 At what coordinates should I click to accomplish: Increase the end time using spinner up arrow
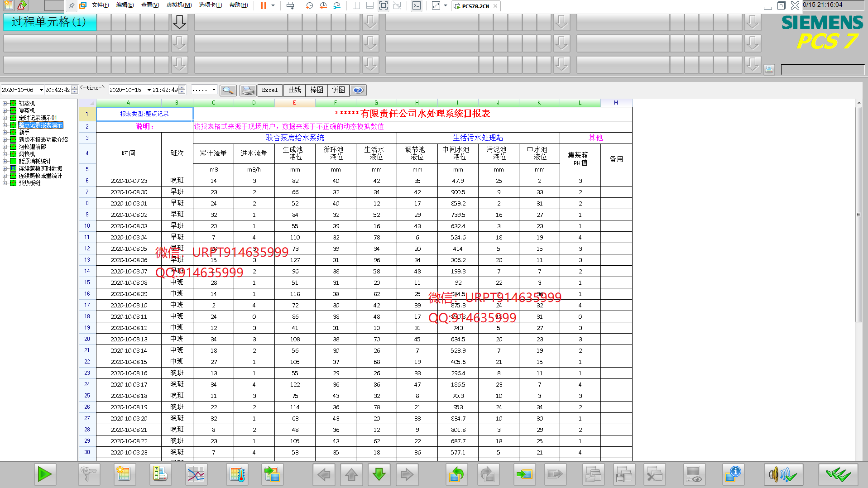coord(182,88)
